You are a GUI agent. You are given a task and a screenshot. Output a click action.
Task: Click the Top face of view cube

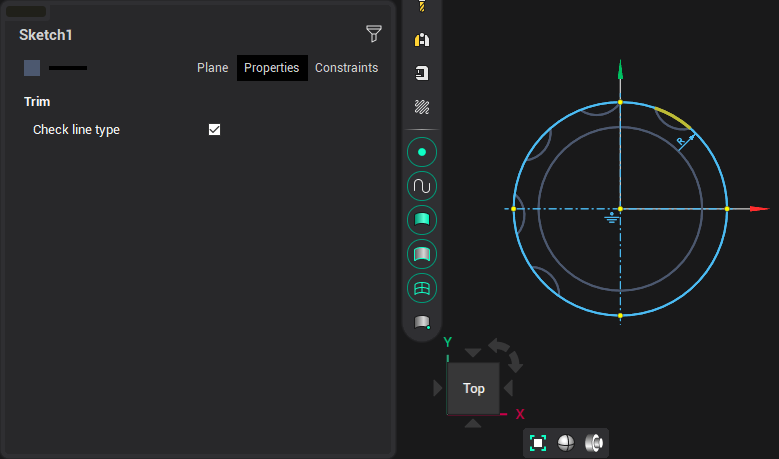(x=474, y=389)
